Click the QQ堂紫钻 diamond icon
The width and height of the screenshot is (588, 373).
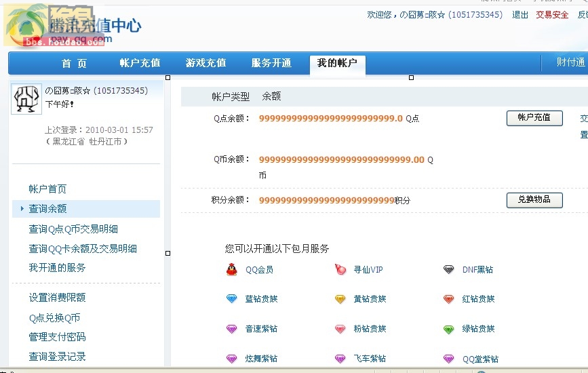point(448,358)
